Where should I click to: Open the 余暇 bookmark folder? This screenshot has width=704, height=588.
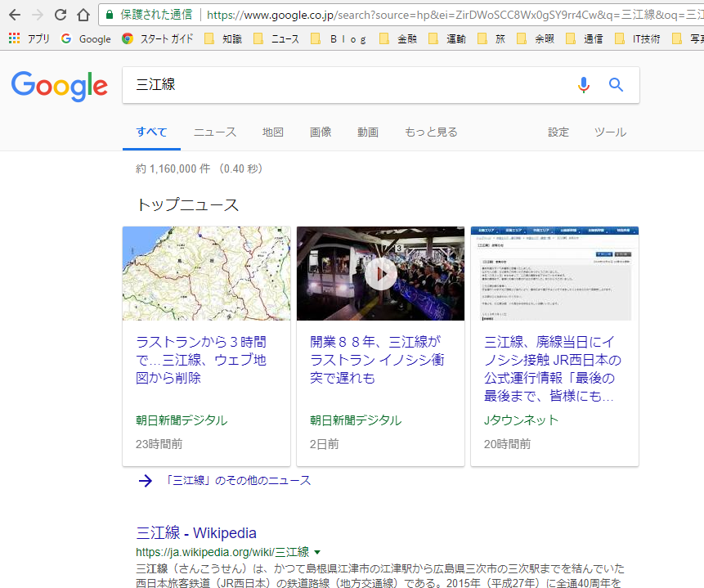coord(536,39)
